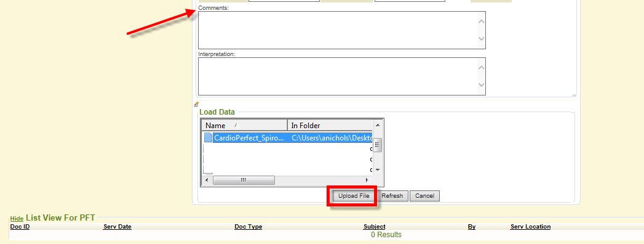
Task: Click the Interpretation box scroll up chevron
Action: 482,68
